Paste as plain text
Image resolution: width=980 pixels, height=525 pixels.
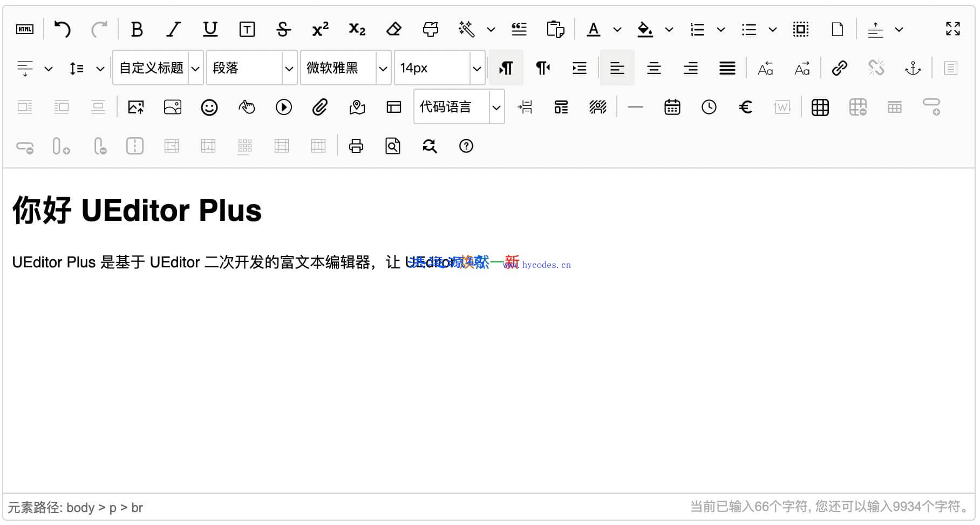(556, 29)
